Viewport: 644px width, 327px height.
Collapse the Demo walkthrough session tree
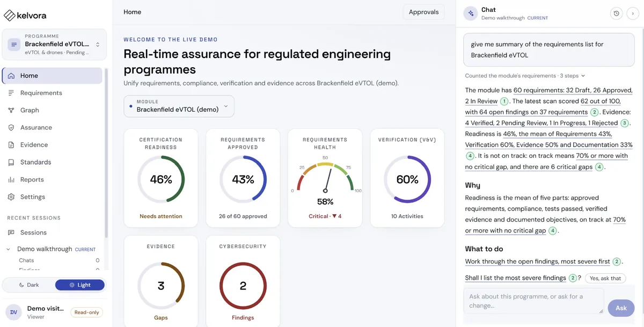(x=8, y=249)
